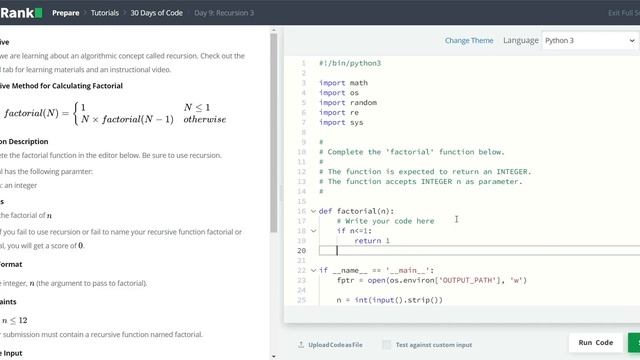Collapse the if n<=1 fold arrow

(x=313, y=231)
